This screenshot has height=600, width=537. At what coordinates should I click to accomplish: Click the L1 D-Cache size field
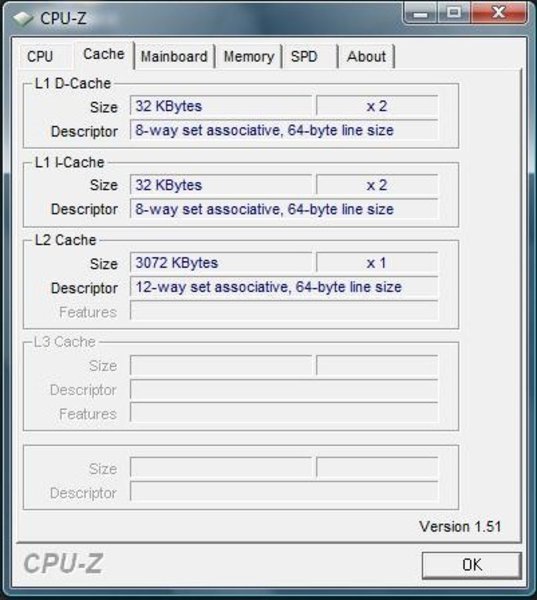point(221,106)
